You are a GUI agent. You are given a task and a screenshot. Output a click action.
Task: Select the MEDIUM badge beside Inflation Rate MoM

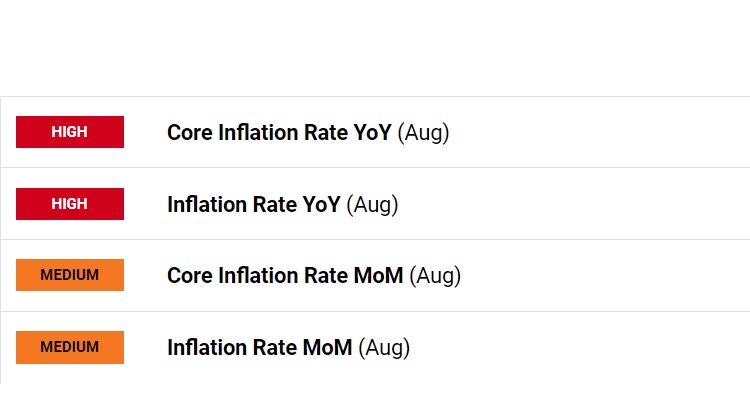coord(70,347)
